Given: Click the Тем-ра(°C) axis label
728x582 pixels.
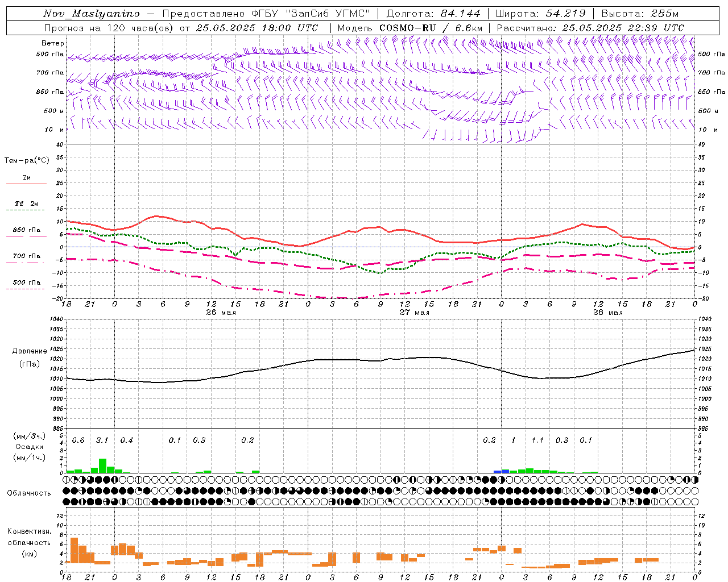Looking at the screenshot, I should tap(27, 161).
